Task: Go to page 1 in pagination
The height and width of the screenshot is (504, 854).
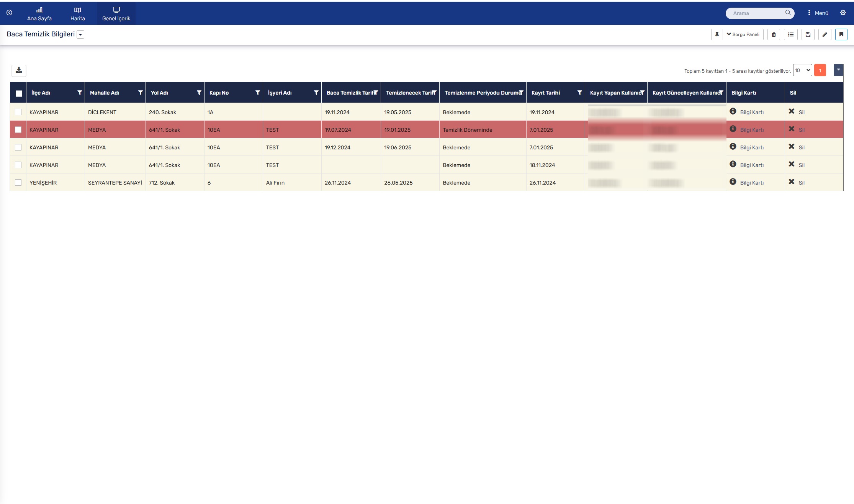Action: pos(820,70)
